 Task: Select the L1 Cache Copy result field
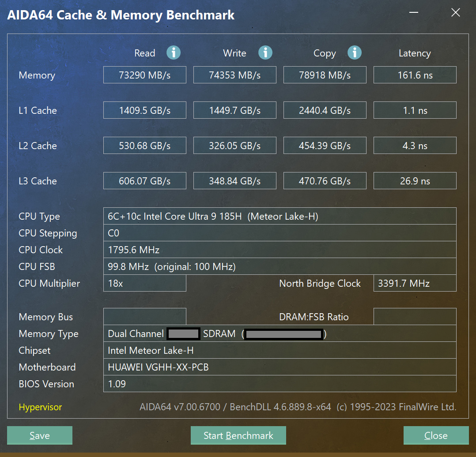click(325, 110)
